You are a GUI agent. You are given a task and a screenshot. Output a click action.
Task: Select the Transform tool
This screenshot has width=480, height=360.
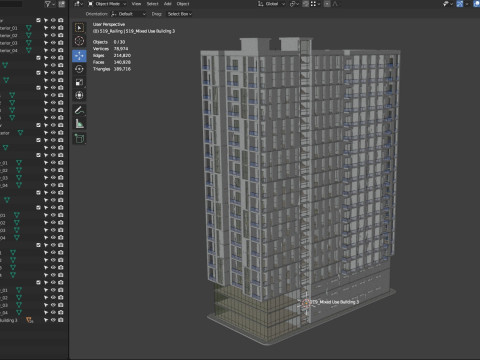point(79,95)
